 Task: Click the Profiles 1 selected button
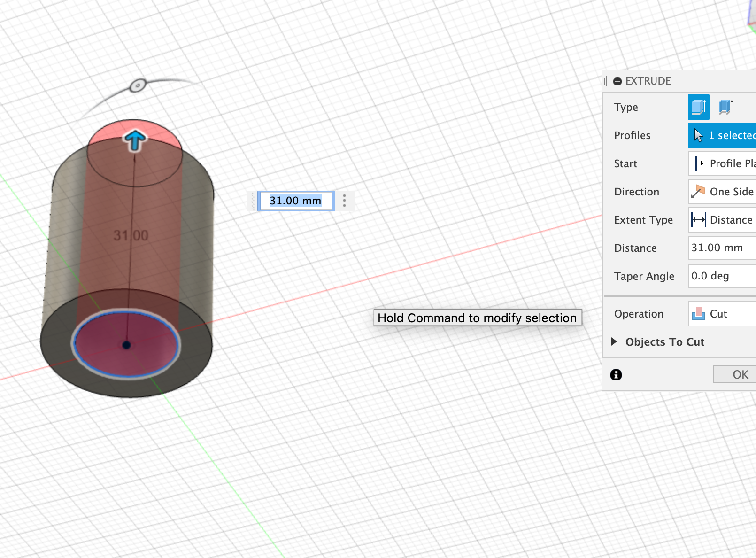(x=722, y=135)
